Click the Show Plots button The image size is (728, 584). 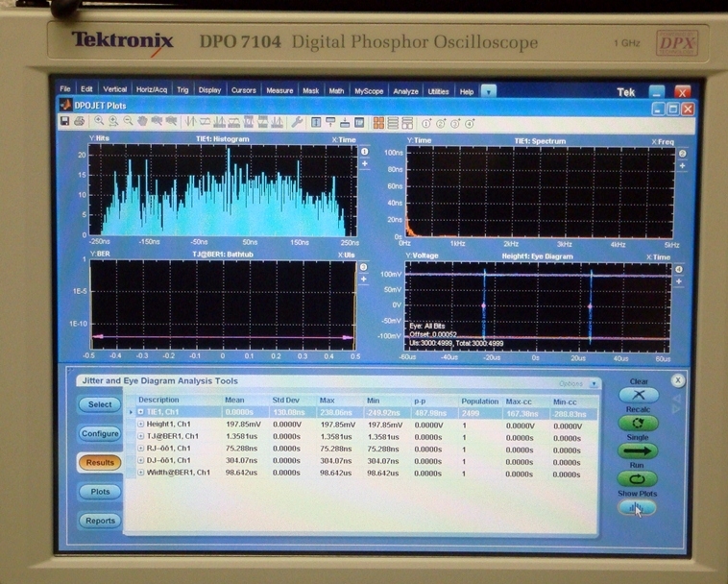coord(637,508)
